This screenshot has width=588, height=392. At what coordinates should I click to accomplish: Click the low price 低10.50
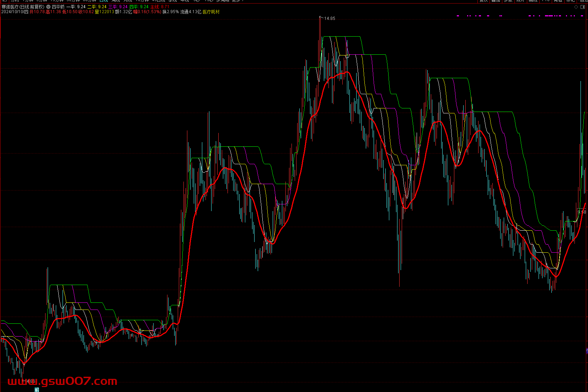pyautogui.click(x=70, y=12)
